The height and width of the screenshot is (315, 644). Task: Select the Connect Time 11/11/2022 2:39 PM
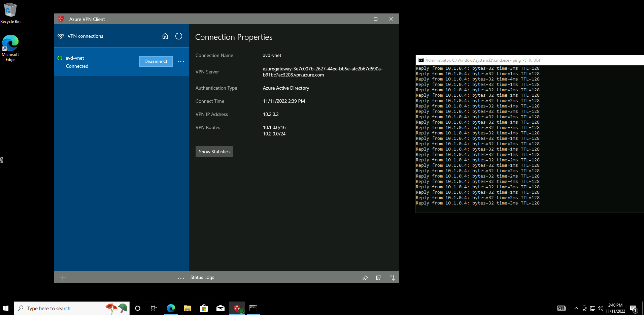coord(284,101)
